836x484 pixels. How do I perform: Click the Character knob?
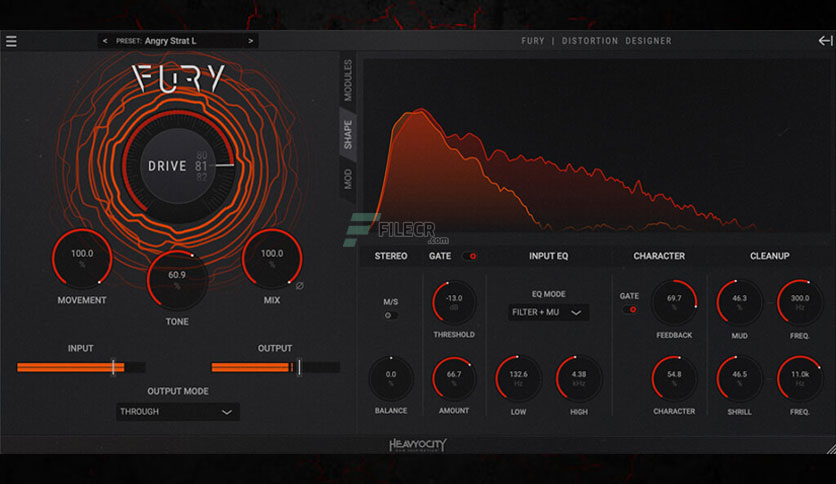[x=674, y=378]
